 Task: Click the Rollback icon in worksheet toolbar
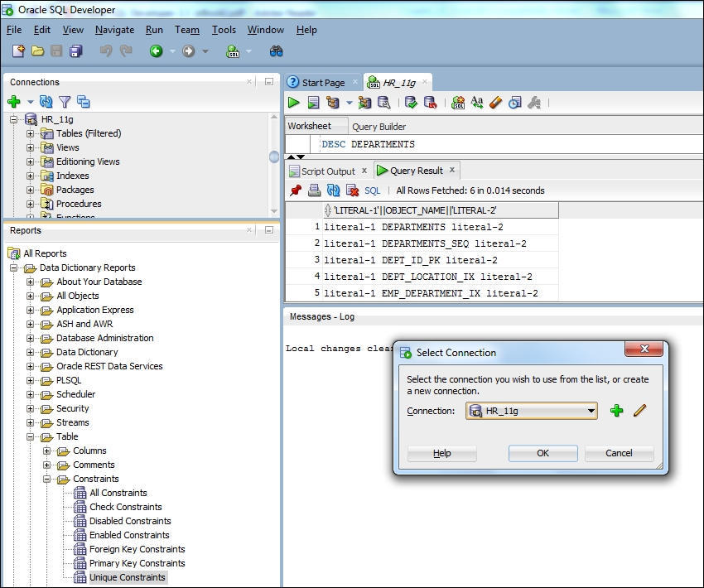(430, 103)
